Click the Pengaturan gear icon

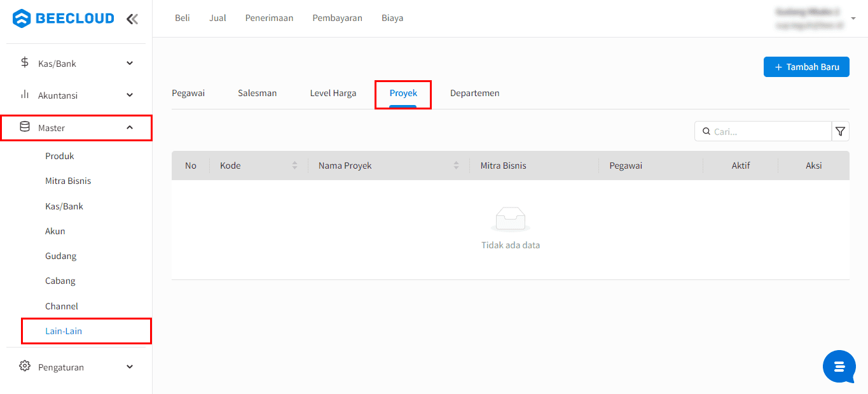[25, 366]
